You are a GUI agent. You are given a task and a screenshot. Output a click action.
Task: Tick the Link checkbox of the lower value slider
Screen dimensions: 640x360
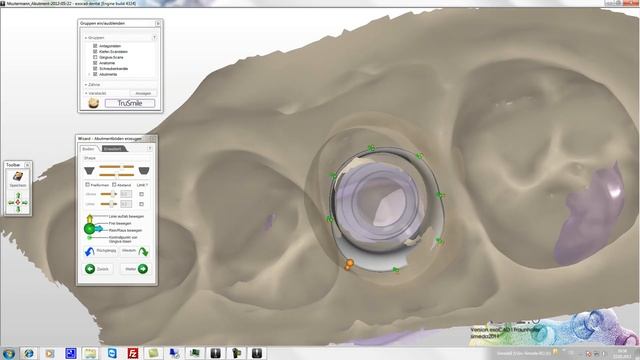pyautogui.click(x=141, y=204)
